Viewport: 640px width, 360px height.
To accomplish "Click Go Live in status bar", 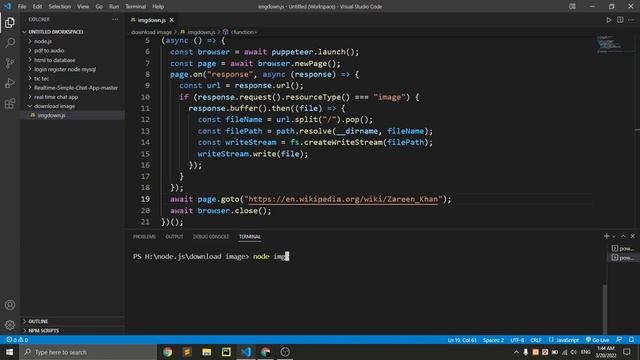I will click(598, 340).
